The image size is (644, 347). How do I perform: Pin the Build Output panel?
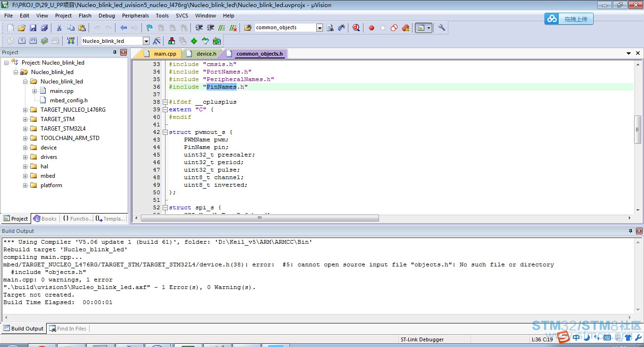(631, 231)
